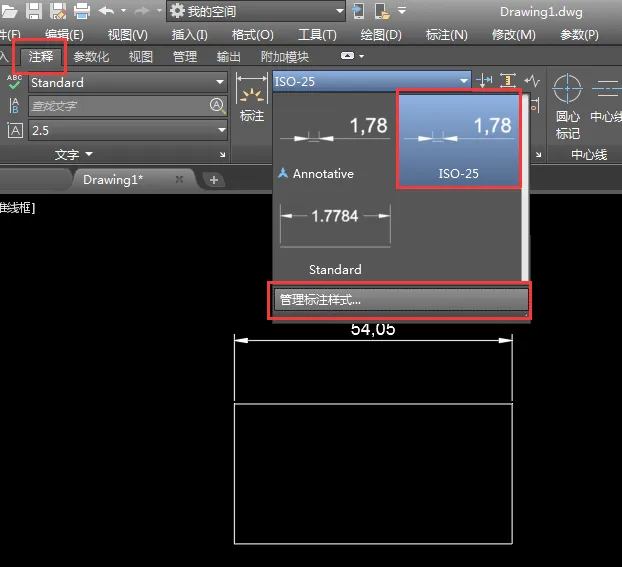Viewport: 622px width, 567px height.
Task: Expand the 我的空间 workspace dropdown
Action: click(340, 11)
